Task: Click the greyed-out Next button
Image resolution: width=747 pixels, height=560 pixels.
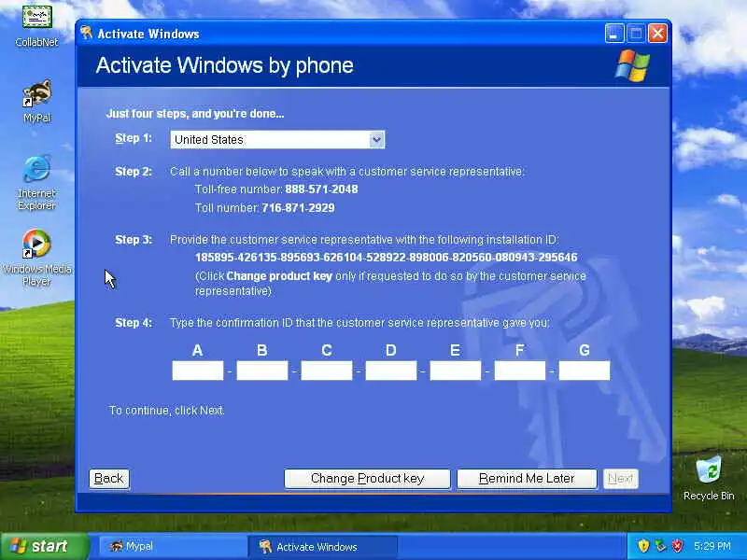Action: pyautogui.click(x=620, y=478)
